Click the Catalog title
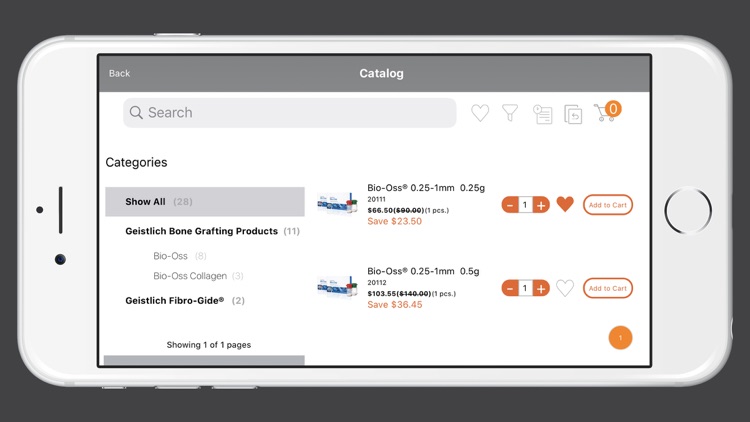The height and width of the screenshot is (422, 750). 381,73
